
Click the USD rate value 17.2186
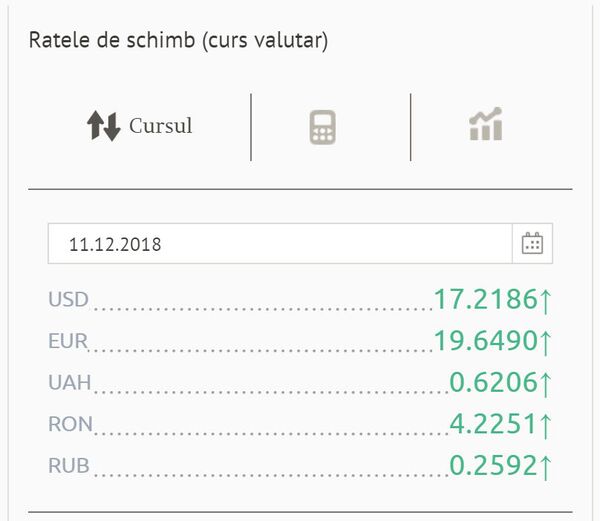point(486,299)
